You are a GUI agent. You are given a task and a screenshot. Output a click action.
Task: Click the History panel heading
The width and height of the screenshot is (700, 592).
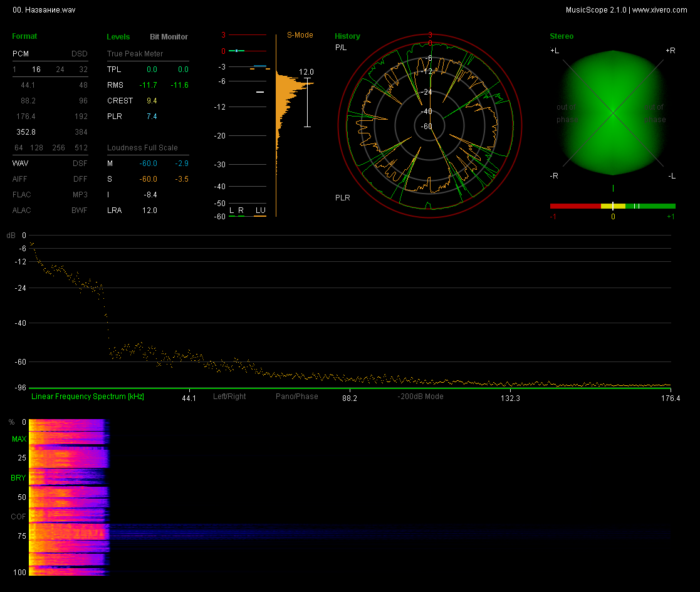tap(347, 36)
